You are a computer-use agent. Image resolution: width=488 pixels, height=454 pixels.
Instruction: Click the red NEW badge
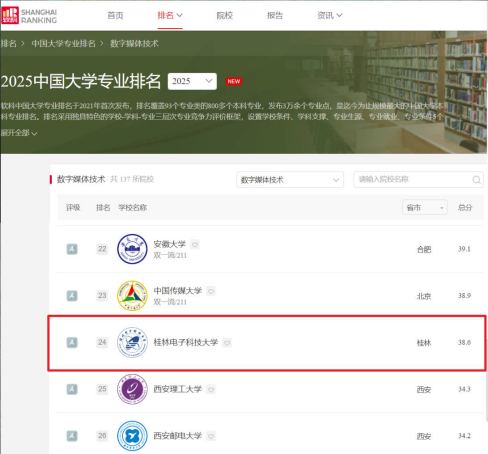(234, 81)
